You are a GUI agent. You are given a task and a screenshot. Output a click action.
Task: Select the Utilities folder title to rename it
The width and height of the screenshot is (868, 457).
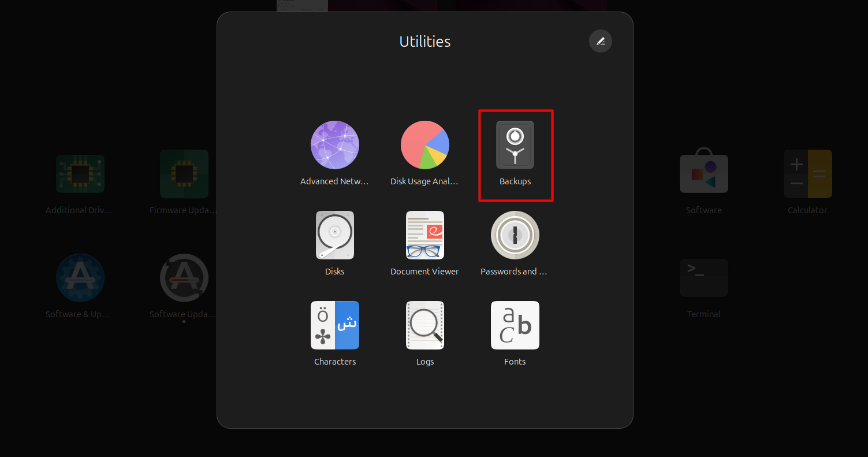pos(424,41)
